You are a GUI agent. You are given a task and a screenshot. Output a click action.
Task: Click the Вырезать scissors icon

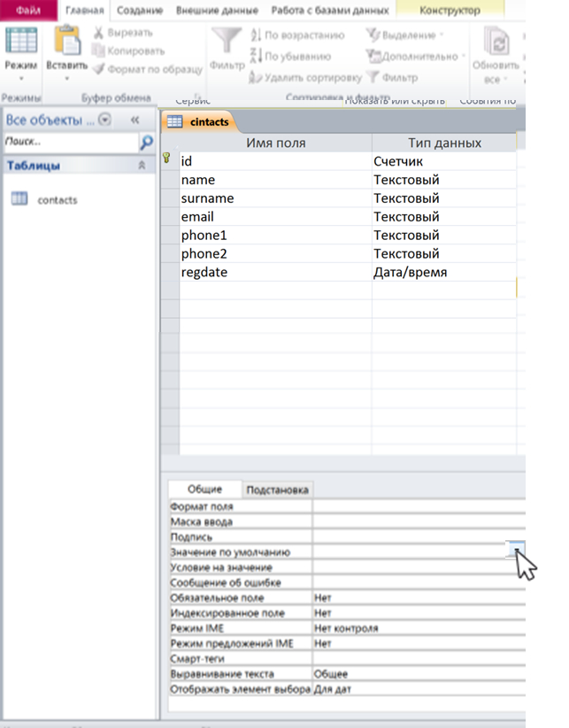point(99,35)
